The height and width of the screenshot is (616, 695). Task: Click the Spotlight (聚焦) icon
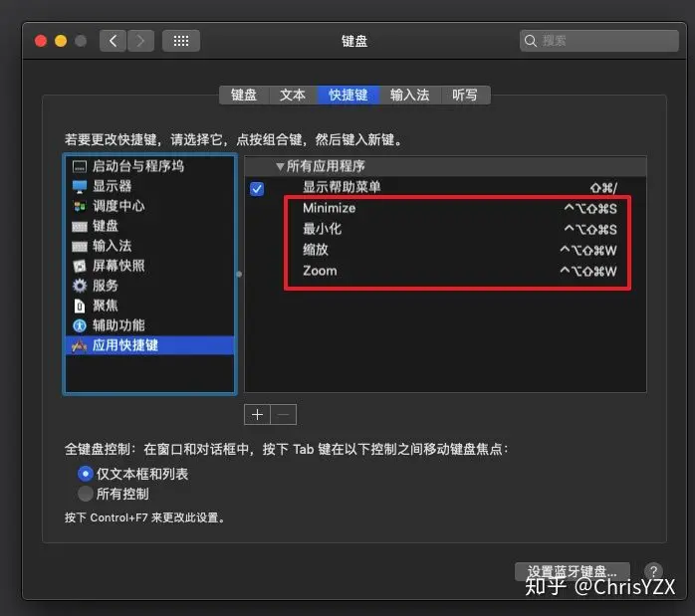click(80, 306)
